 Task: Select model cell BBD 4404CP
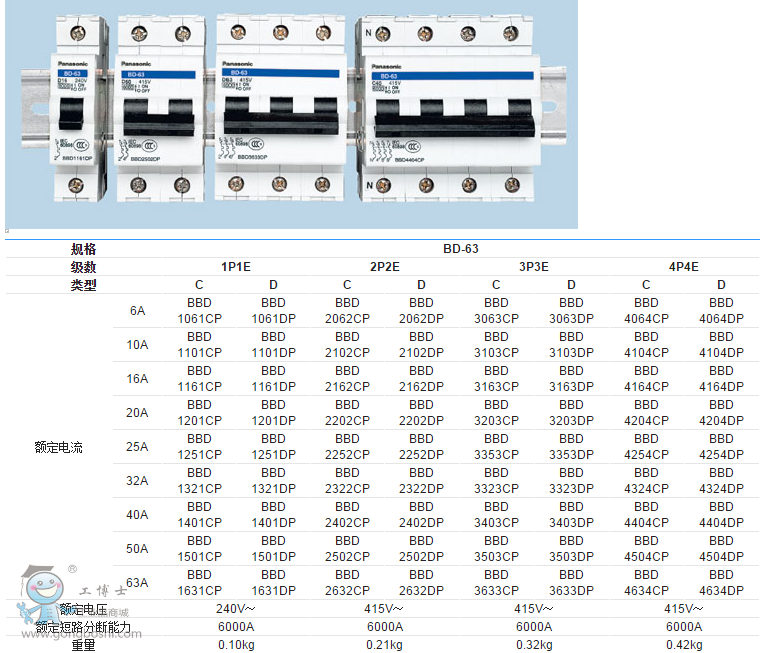click(x=646, y=515)
